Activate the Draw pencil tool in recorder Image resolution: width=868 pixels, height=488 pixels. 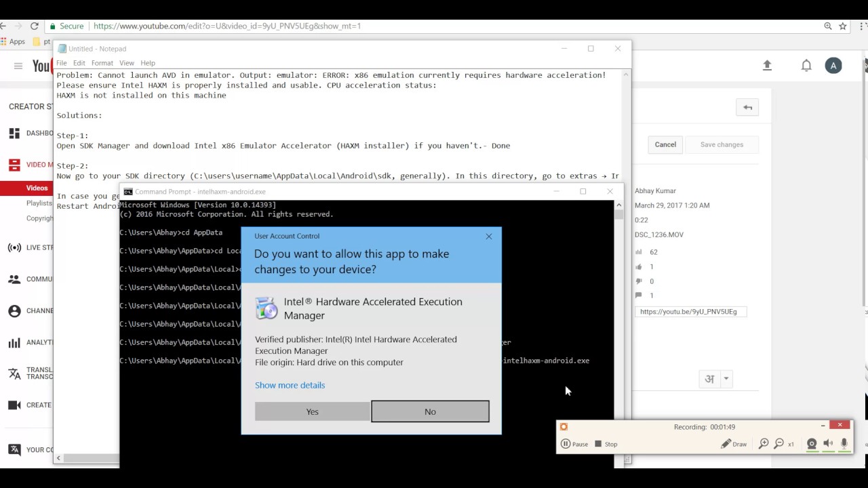click(734, 444)
